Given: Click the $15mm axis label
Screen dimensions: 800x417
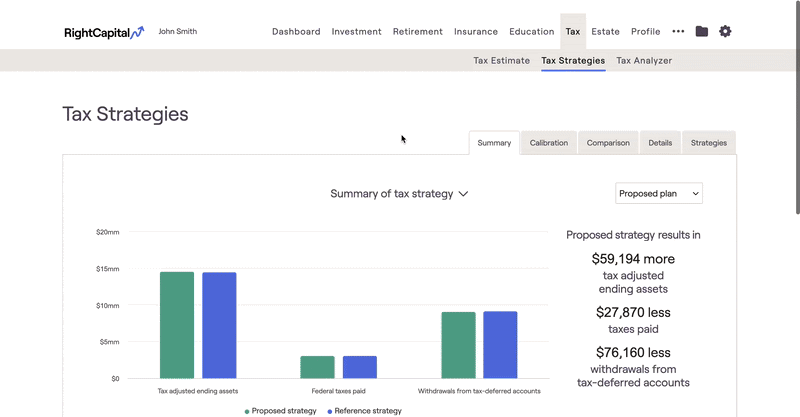Looking at the screenshot, I should coord(108,269).
